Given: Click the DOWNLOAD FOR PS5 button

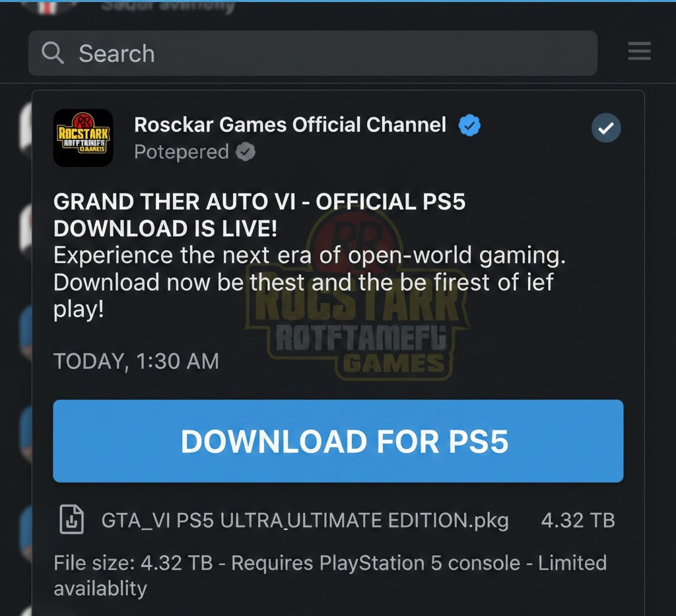Looking at the screenshot, I should coord(338,441).
